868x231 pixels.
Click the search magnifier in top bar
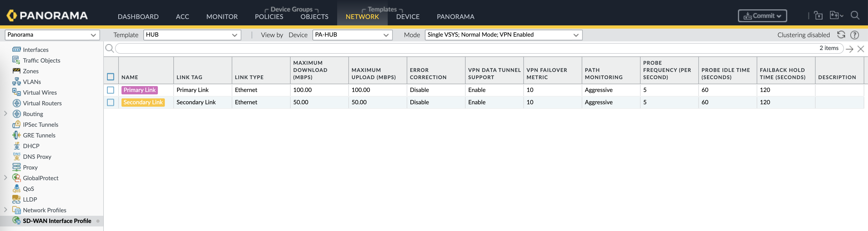[855, 16]
